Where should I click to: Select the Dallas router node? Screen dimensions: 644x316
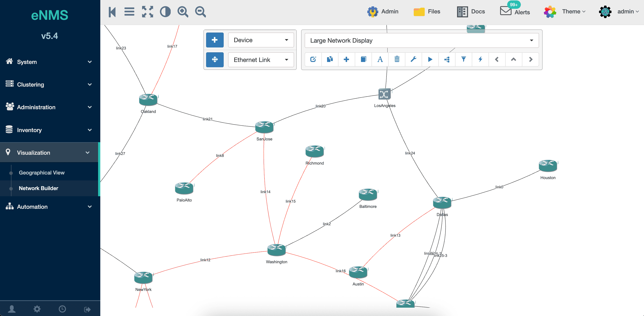(x=442, y=203)
